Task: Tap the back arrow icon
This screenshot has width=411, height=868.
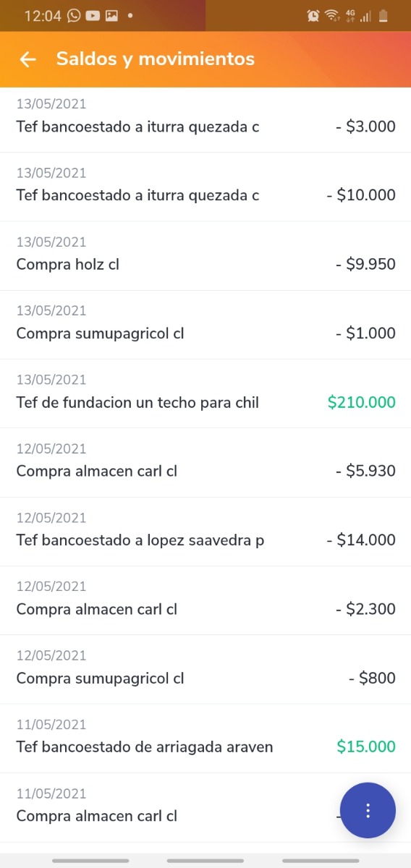Action: (27, 59)
